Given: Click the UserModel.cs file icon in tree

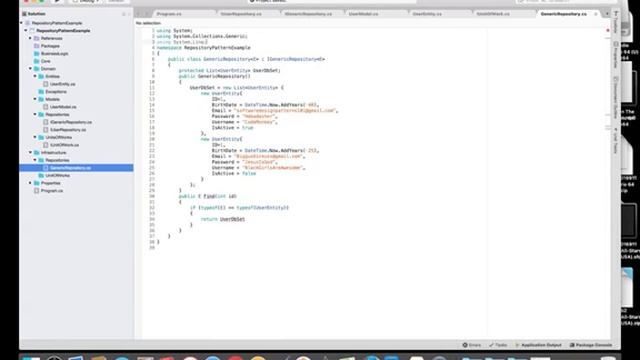Looking at the screenshot, I should click(x=46, y=107).
